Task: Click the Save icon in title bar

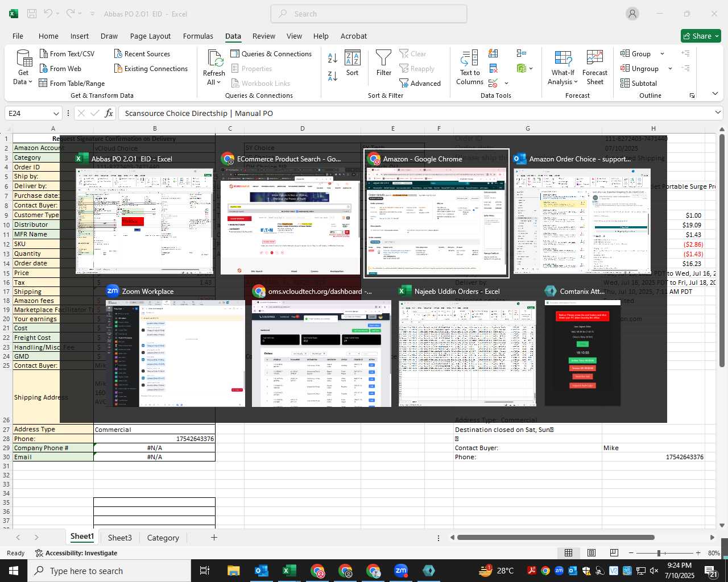Action: tap(32, 14)
